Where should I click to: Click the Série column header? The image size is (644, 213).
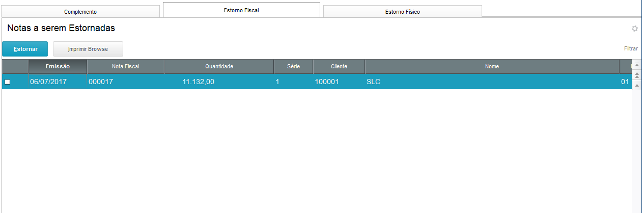(x=293, y=66)
